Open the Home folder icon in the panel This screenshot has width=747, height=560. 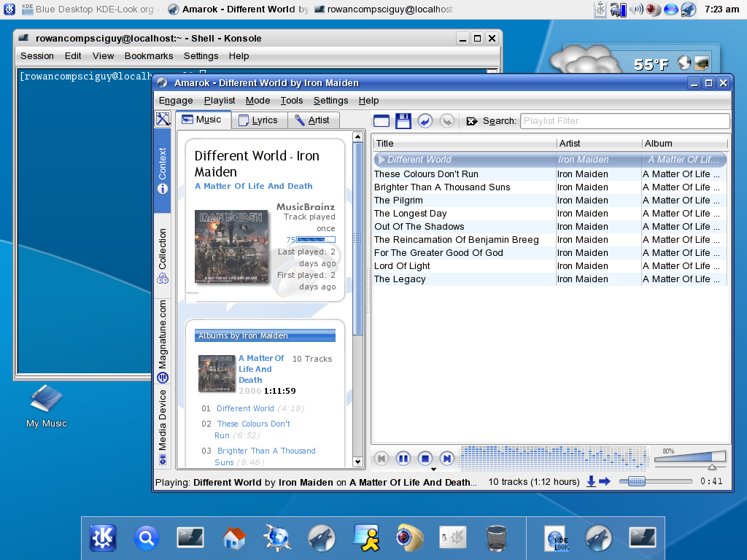pos(234,538)
